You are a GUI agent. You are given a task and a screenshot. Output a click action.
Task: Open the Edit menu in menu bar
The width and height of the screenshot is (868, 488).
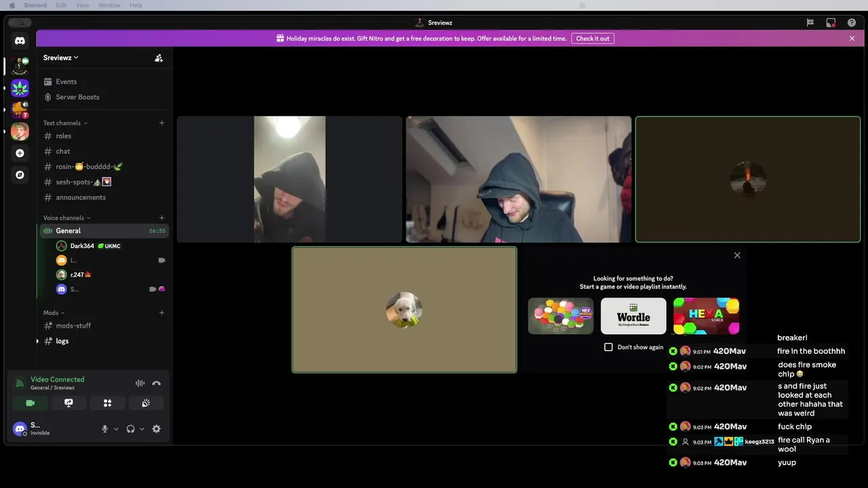pyautogui.click(x=61, y=5)
